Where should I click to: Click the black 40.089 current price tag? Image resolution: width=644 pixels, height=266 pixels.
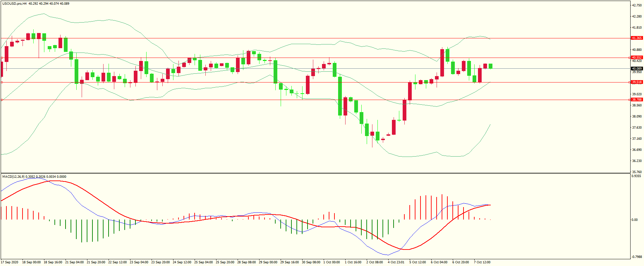pos(637,69)
